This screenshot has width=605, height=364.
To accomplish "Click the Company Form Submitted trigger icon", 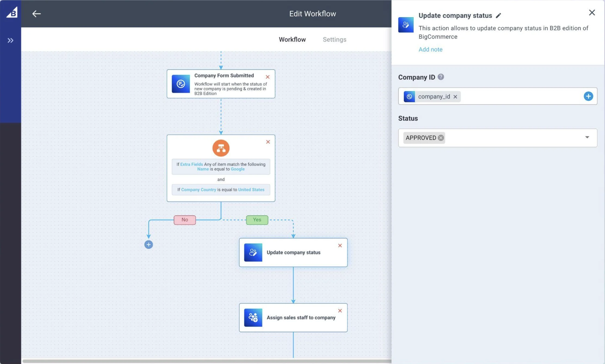I will click(x=180, y=84).
